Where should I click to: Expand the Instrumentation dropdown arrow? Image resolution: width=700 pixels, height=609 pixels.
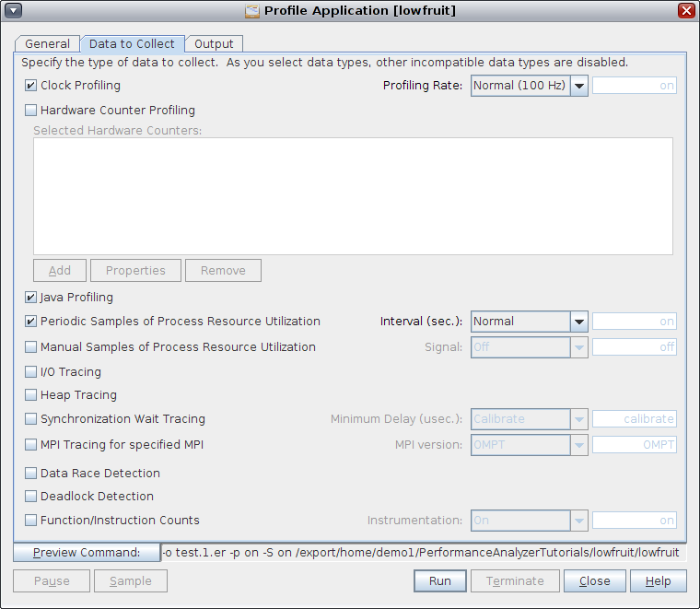tap(579, 521)
